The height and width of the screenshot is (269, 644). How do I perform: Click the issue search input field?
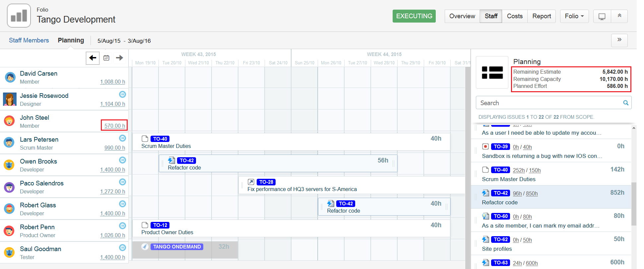[x=549, y=103]
